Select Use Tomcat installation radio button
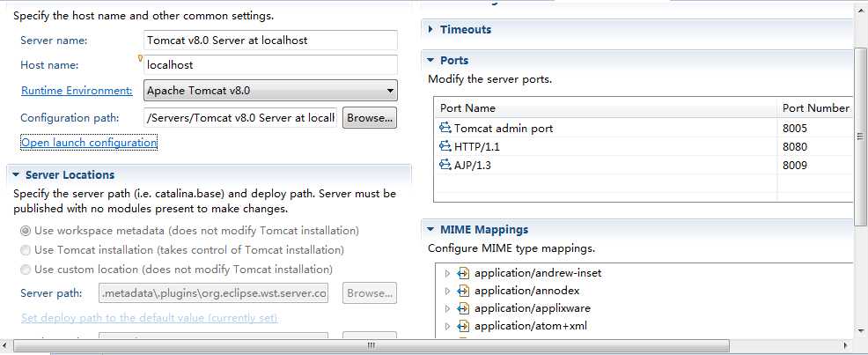This screenshot has width=868, height=355. (26, 250)
